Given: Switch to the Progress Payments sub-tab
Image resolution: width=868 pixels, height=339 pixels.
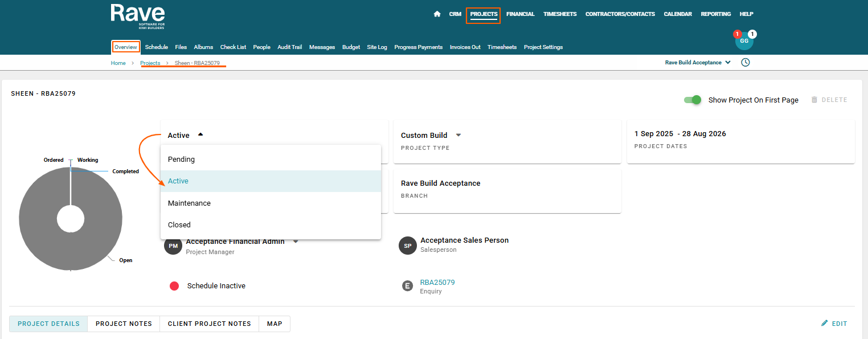Looking at the screenshot, I should coord(418,47).
